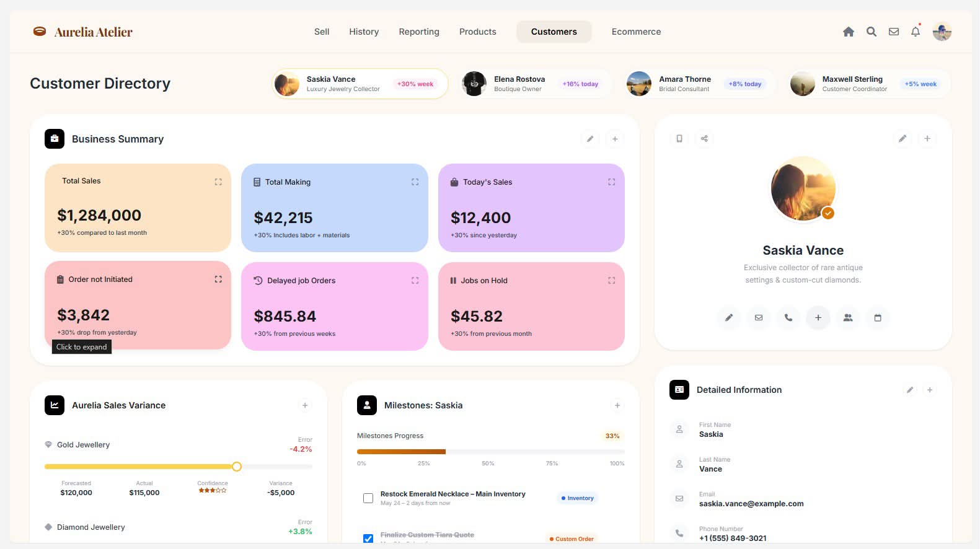Check Restock Emerald Necklace milestone checkbox
This screenshot has width=980, height=549.
point(368,498)
